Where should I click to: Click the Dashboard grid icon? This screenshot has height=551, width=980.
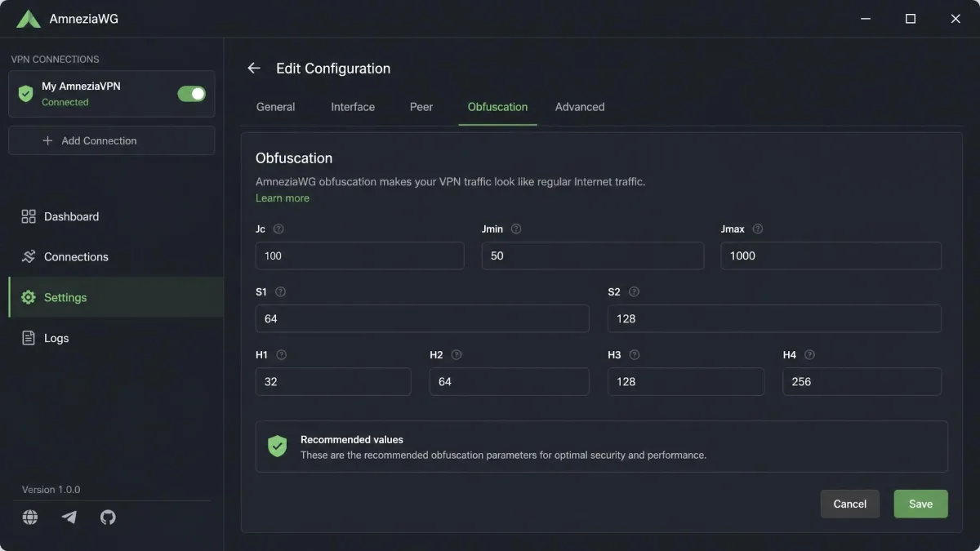[29, 216]
